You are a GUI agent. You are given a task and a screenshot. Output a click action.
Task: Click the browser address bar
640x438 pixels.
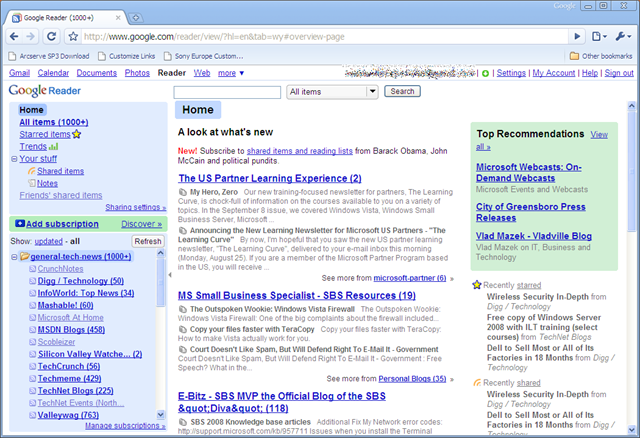[x=324, y=37]
